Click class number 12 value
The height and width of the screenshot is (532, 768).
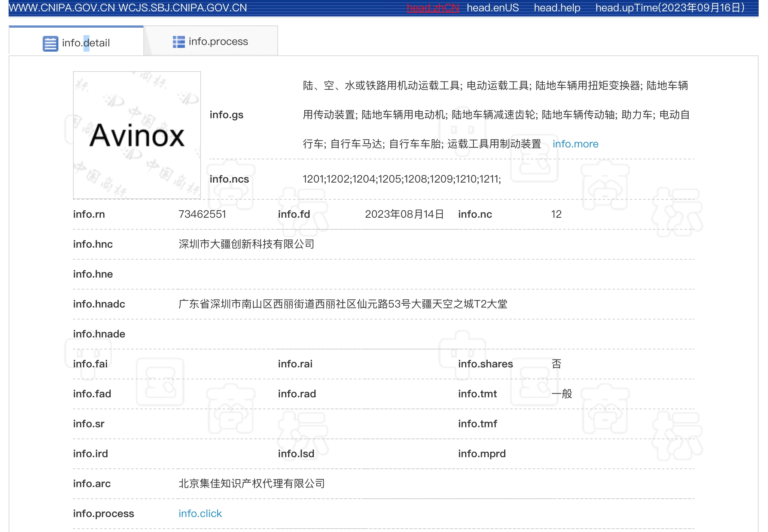(556, 214)
